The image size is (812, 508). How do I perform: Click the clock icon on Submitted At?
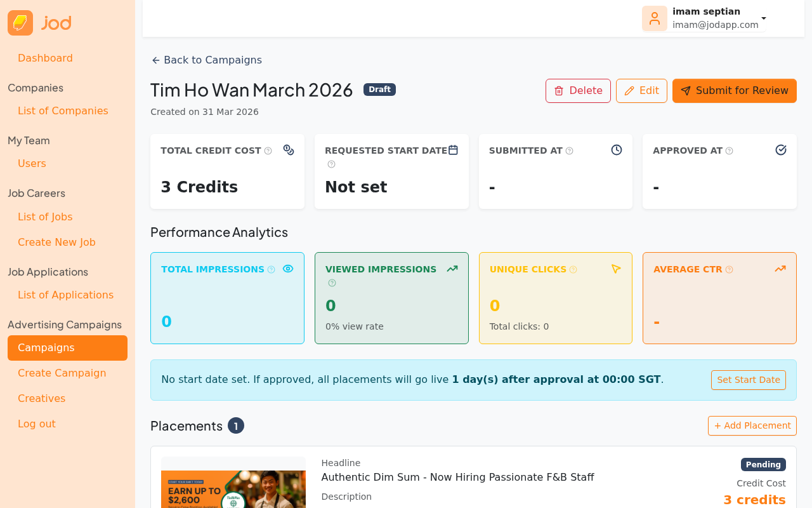617,150
